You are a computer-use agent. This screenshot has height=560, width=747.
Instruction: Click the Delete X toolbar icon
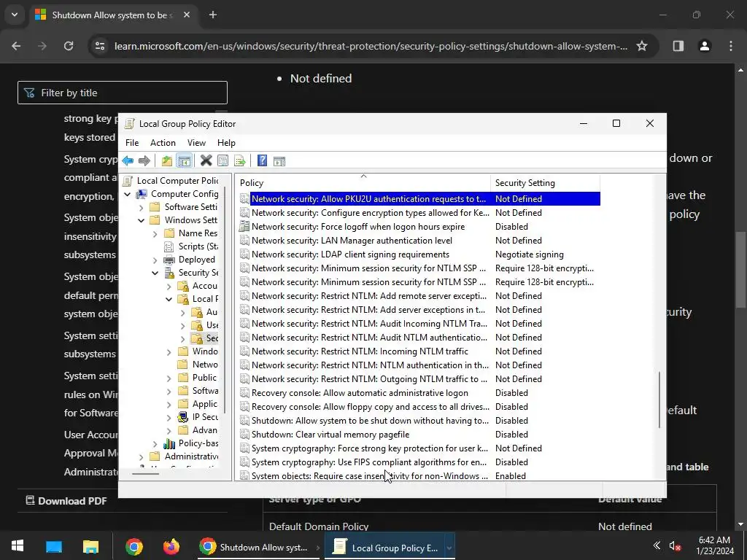coord(206,161)
